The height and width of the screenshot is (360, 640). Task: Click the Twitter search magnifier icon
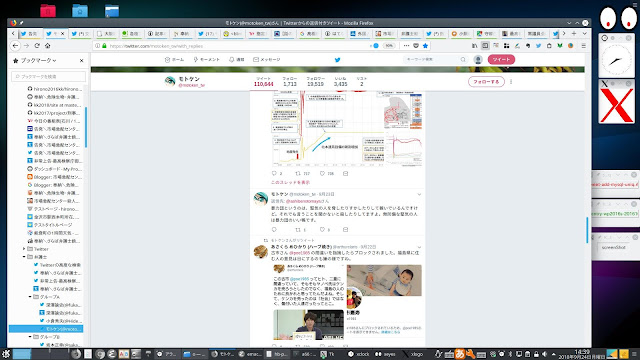click(463, 60)
